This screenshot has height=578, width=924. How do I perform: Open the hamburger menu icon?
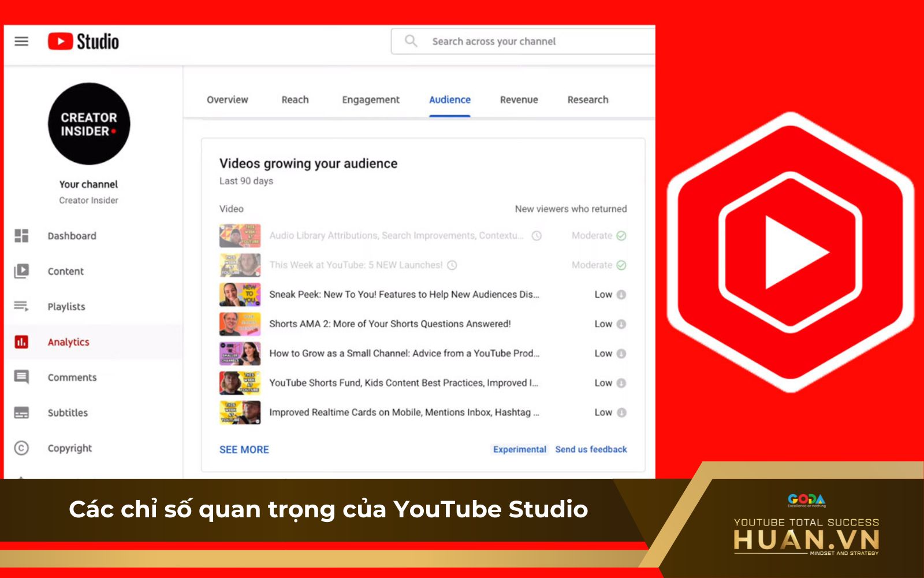[x=21, y=41]
